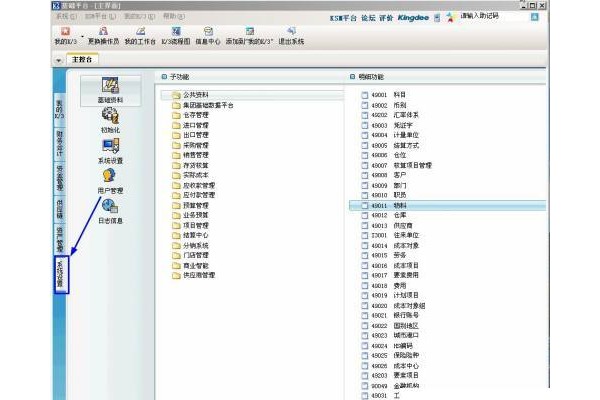600x400 pixels.
Task: Open the 应收款管理 folder
Action: coord(193,185)
